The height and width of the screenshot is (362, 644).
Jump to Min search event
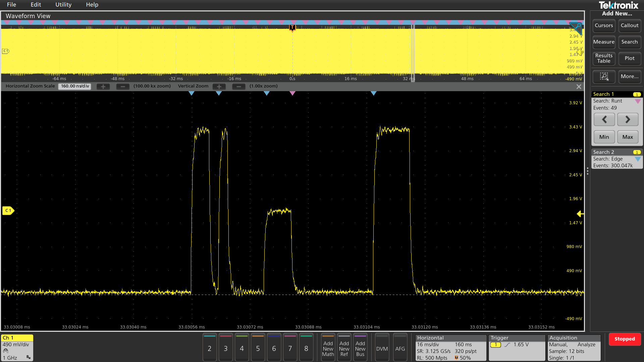(604, 137)
